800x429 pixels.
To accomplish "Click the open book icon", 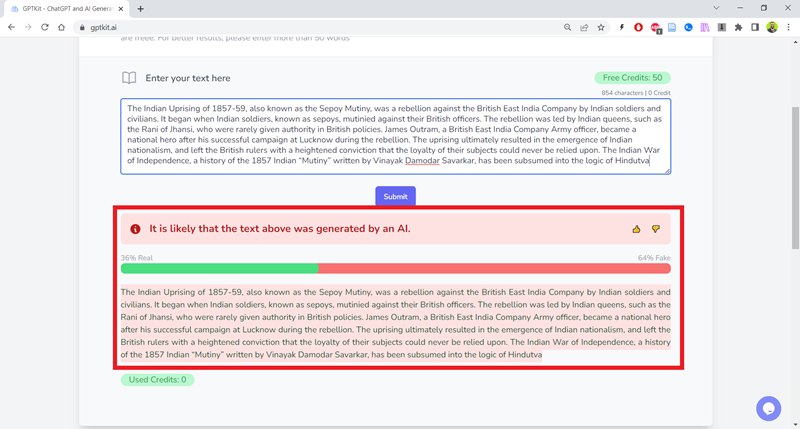I will coord(129,78).
